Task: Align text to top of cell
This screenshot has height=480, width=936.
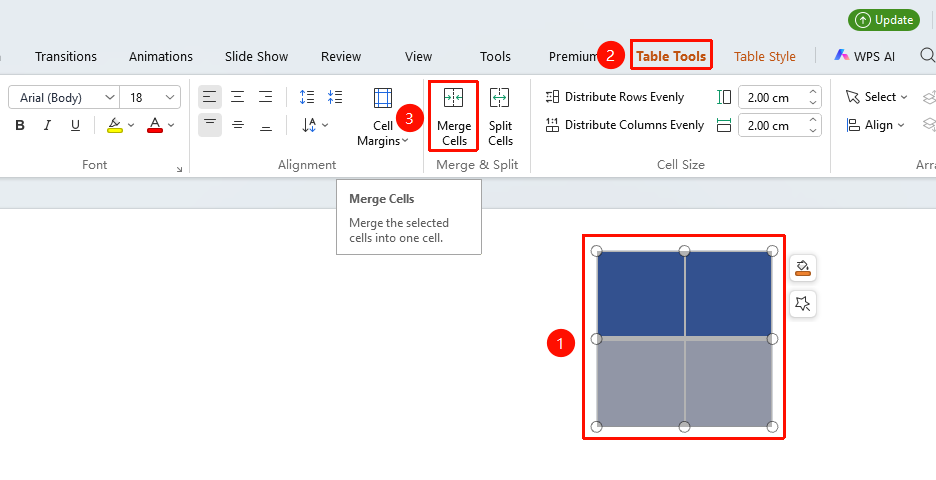Action: pos(210,125)
